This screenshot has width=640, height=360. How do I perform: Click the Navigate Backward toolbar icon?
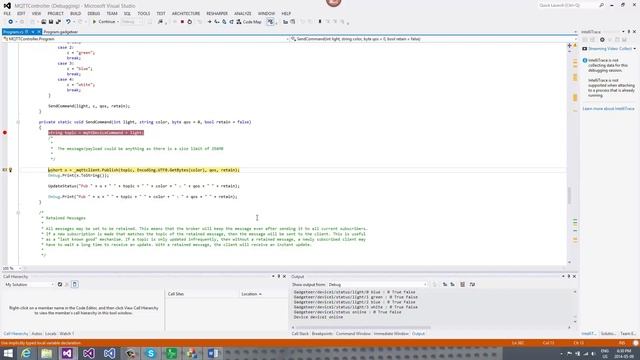[x=11, y=22]
